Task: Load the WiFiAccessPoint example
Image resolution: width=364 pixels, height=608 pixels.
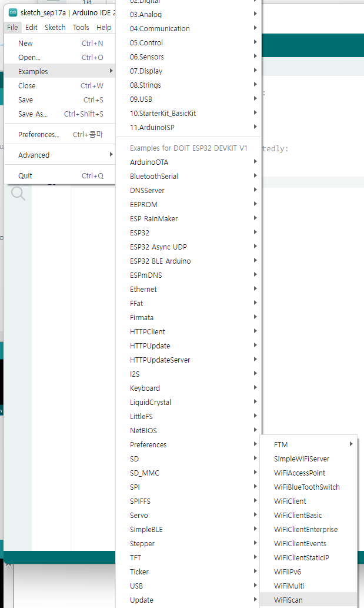Action: point(309,473)
